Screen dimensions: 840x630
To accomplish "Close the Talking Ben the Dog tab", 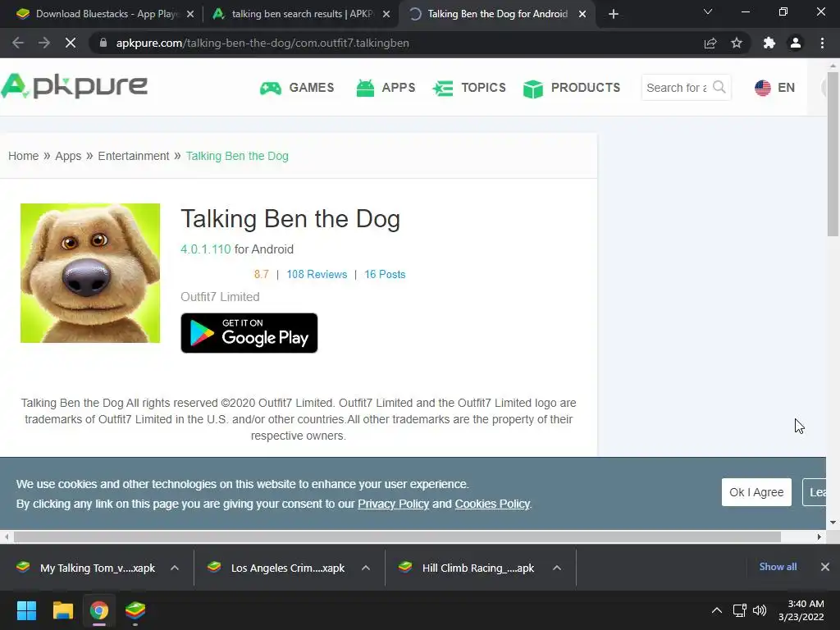I will click(x=582, y=14).
